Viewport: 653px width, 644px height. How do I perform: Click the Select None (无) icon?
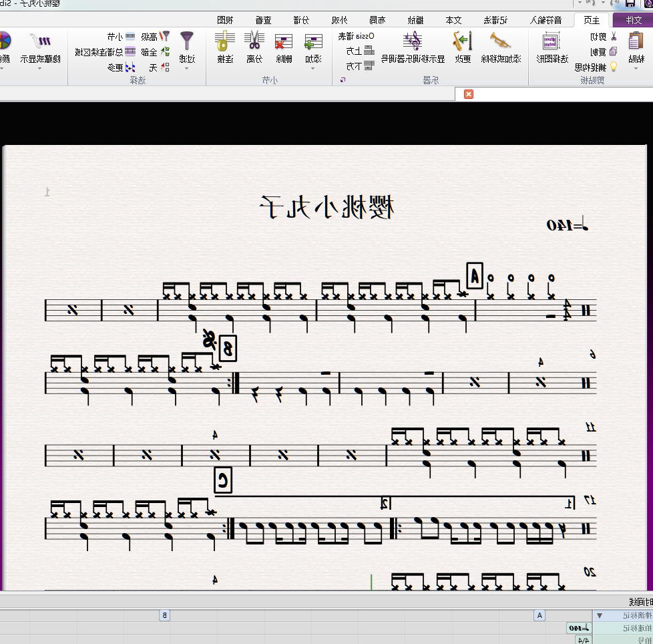[x=166, y=67]
